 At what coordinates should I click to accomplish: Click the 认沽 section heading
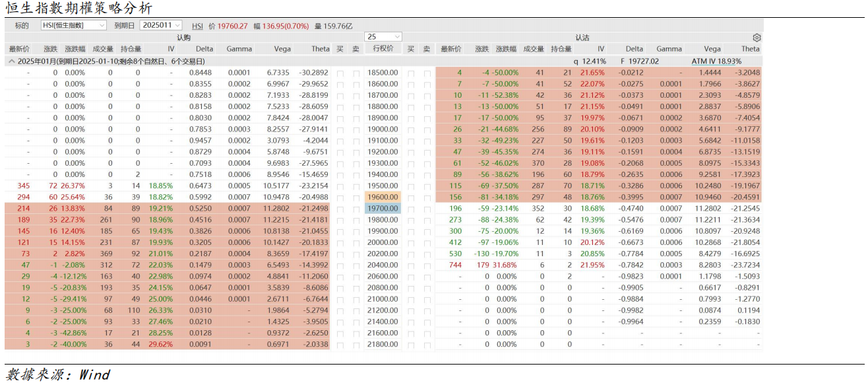(582, 38)
